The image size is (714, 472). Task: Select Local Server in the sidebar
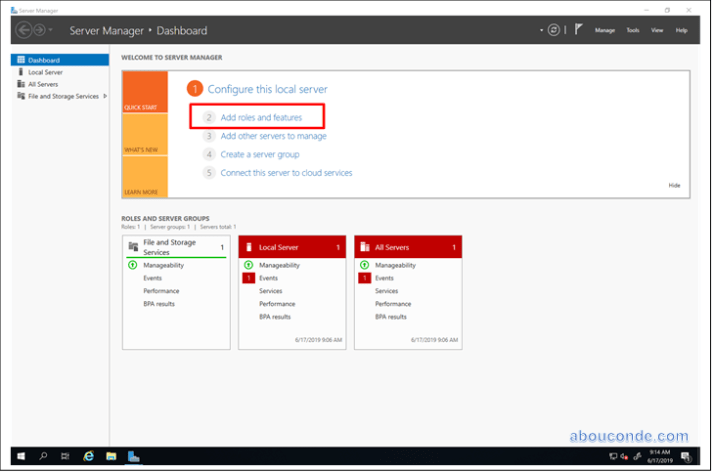tap(46, 72)
